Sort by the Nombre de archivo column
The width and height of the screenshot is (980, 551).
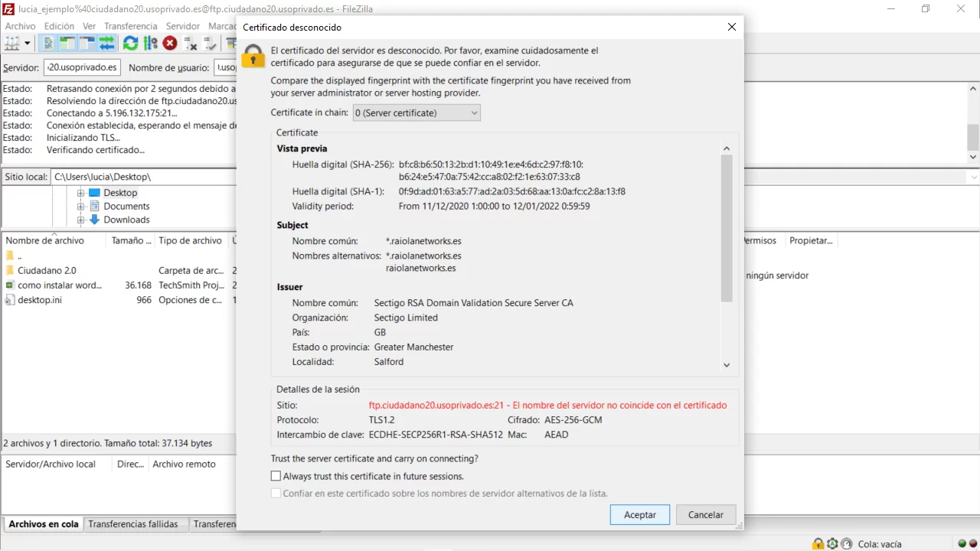tap(54, 240)
